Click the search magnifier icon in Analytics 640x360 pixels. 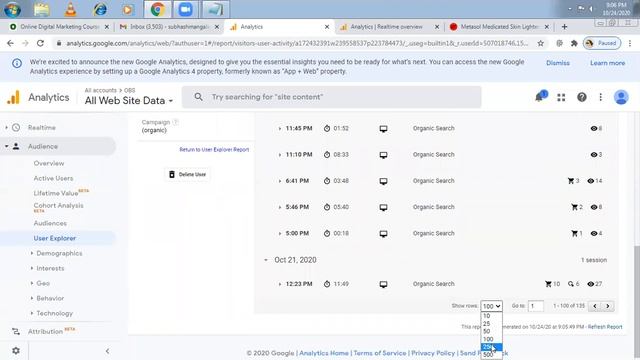(198, 97)
